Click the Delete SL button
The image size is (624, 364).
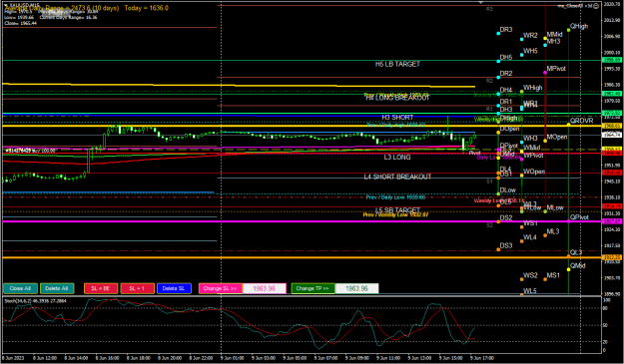pos(174,288)
